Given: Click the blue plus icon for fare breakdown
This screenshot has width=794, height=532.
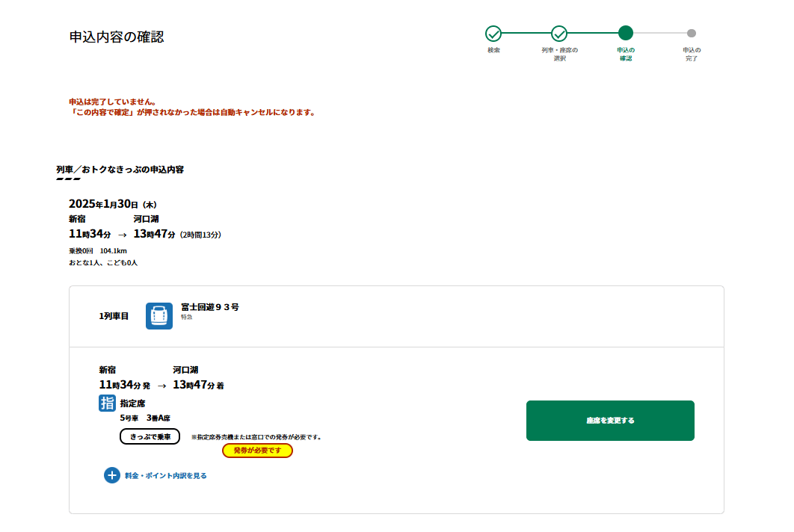Looking at the screenshot, I should point(111,475).
